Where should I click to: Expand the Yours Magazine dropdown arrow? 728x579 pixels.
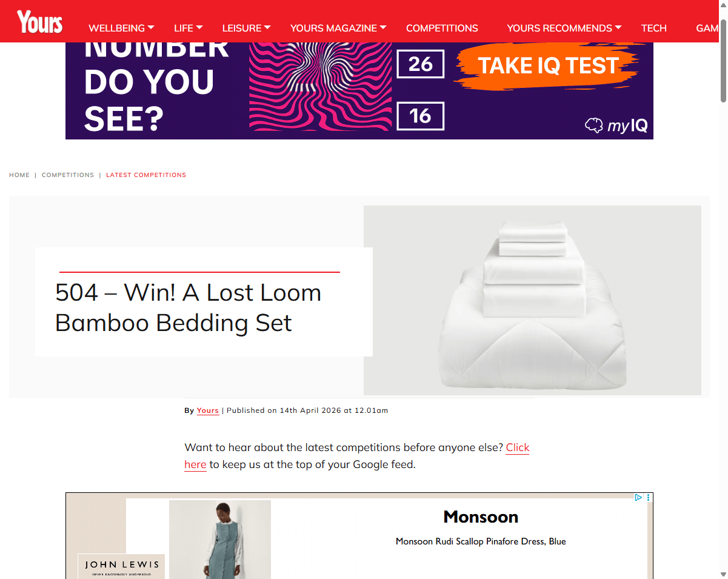[383, 27]
